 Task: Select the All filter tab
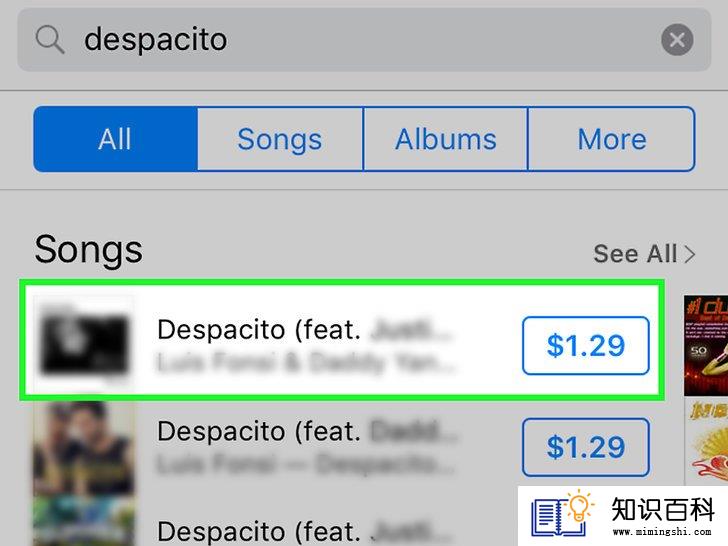116,139
